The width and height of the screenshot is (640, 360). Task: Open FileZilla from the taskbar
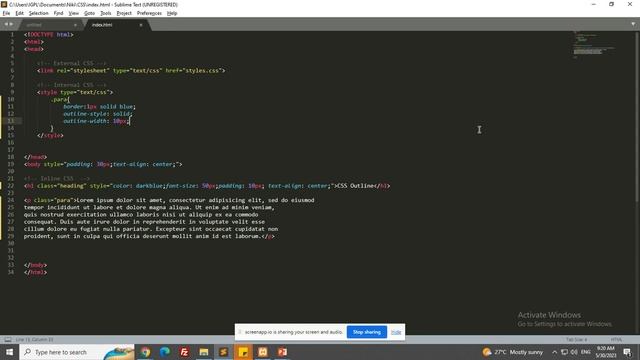coord(184,352)
